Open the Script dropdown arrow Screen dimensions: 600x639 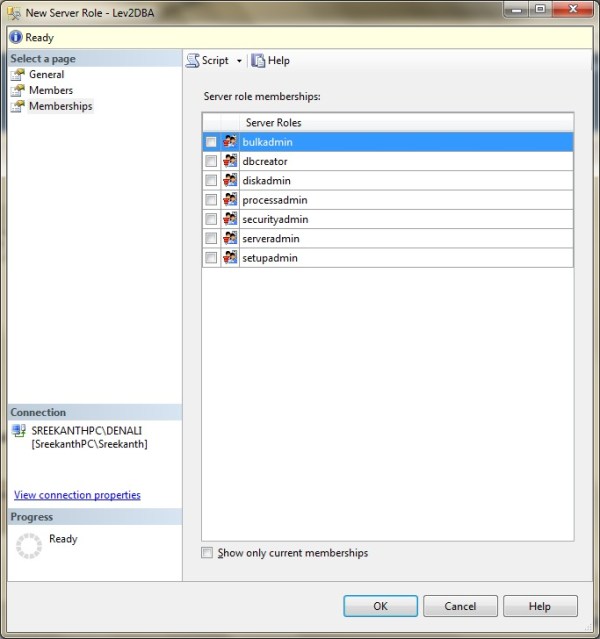[x=239, y=62]
